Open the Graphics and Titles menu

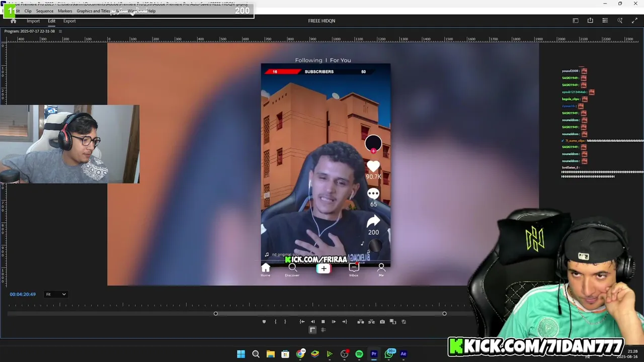point(93,11)
